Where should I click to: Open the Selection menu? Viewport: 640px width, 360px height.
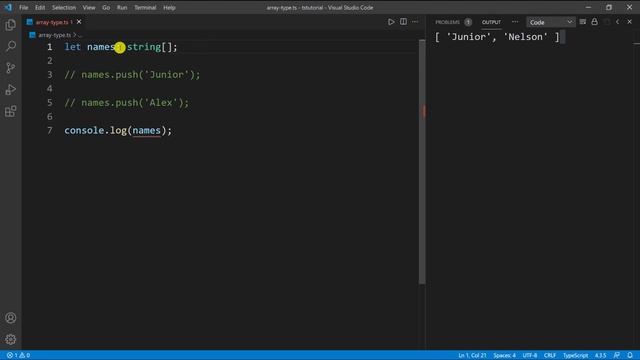coord(64,7)
